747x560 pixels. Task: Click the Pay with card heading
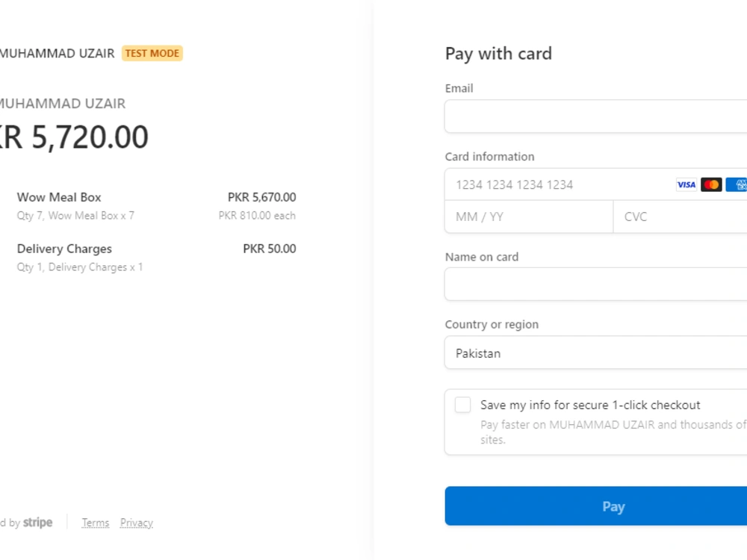click(x=498, y=54)
